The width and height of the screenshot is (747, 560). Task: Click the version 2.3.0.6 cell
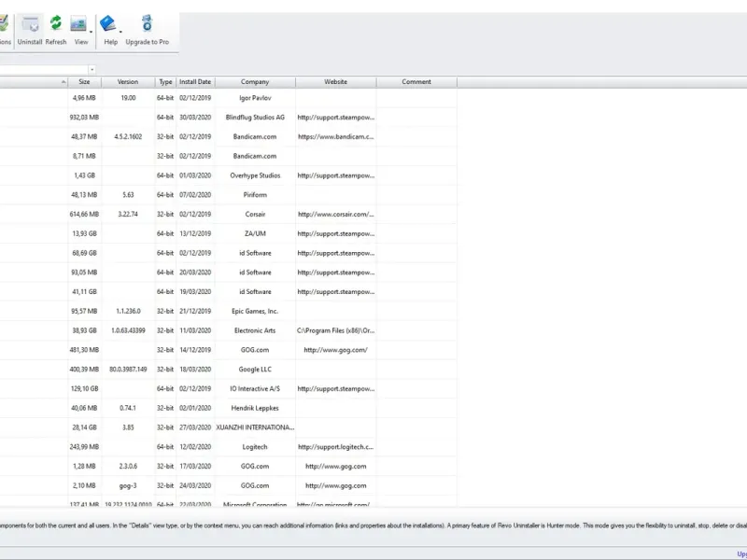(x=128, y=467)
